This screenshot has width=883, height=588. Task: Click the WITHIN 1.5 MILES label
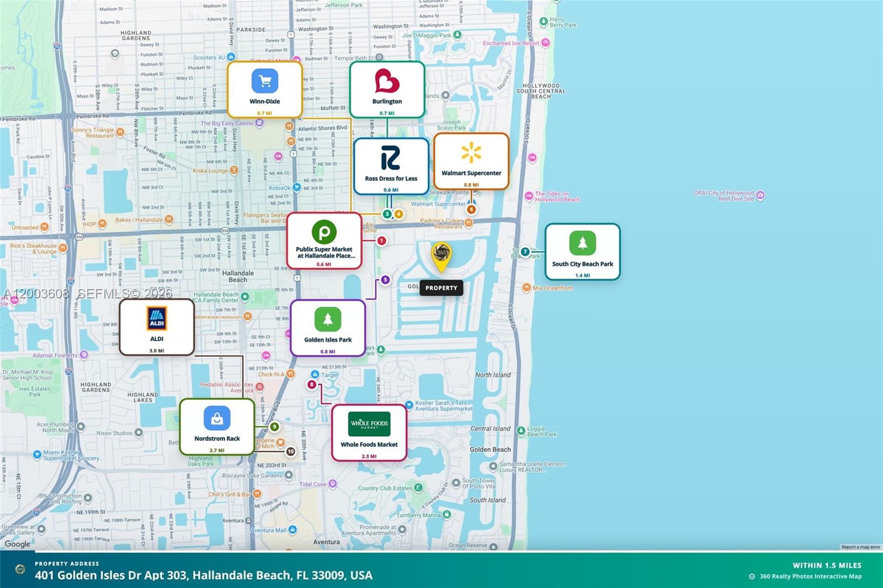tap(827, 565)
